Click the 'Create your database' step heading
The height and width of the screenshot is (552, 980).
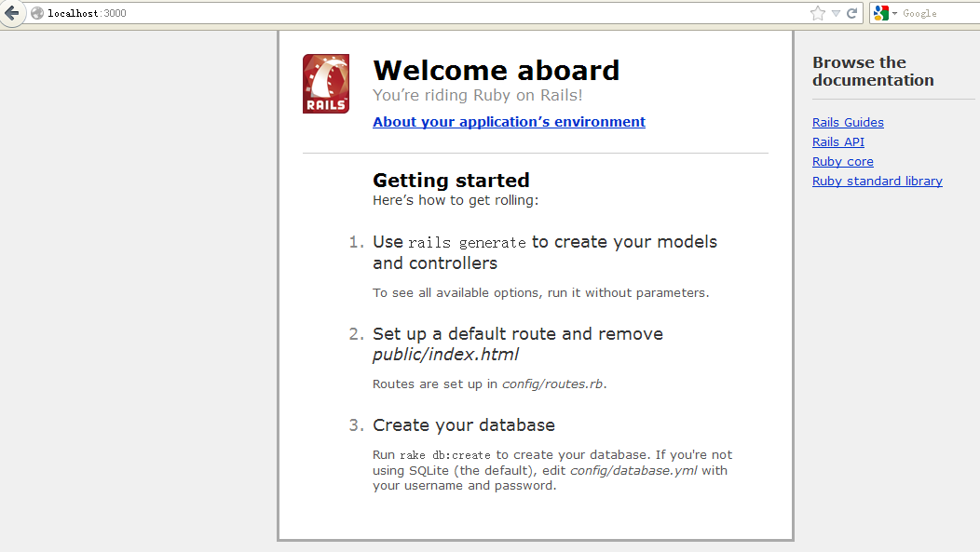(x=464, y=425)
